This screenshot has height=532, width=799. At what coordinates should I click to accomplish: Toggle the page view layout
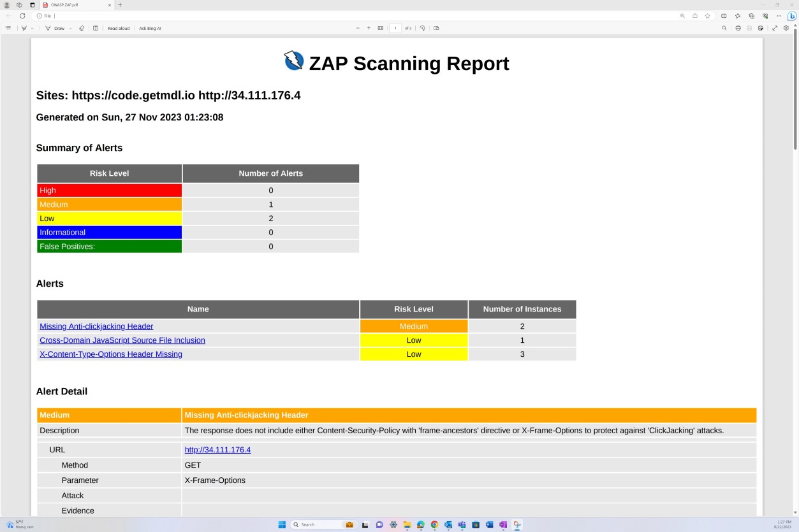pyautogui.click(x=436, y=27)
